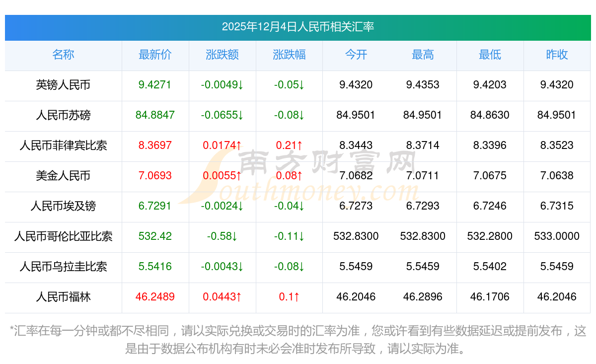Select previous close 6.7315
This screenshot has height=364, width=596.
coord(557,206)
